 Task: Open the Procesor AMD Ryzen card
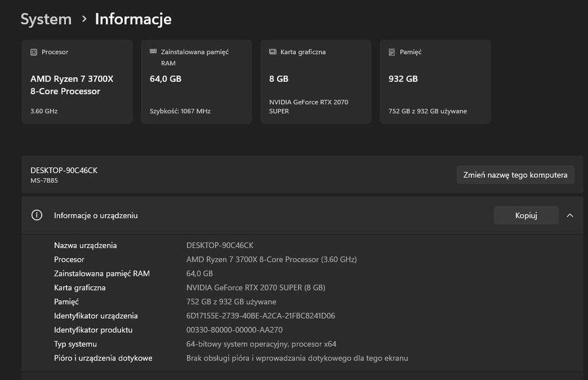77,82
